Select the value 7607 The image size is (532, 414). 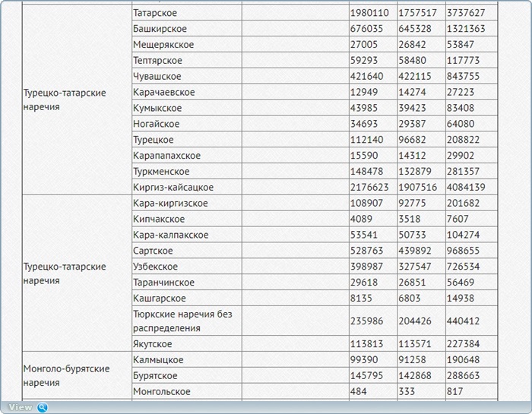pyautogui.click(x=458, y=219)
